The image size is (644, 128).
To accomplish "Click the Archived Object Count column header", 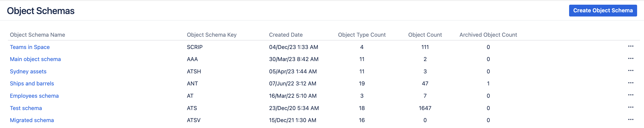I will tap(488, 35).
